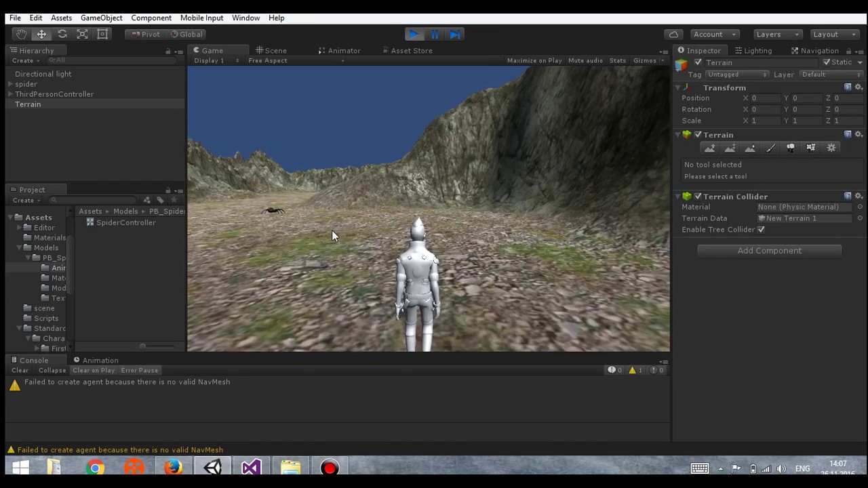Image resolution: width=868 pixels, height=488 pixels.
Task: Click Search by Label icon in Project
Action: (160, 200)
